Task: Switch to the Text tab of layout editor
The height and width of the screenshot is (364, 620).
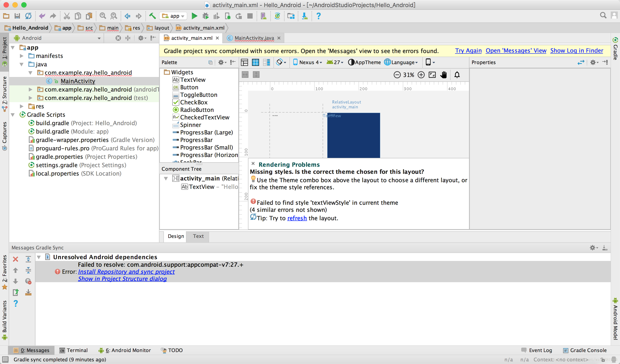Action: (198, 236)
